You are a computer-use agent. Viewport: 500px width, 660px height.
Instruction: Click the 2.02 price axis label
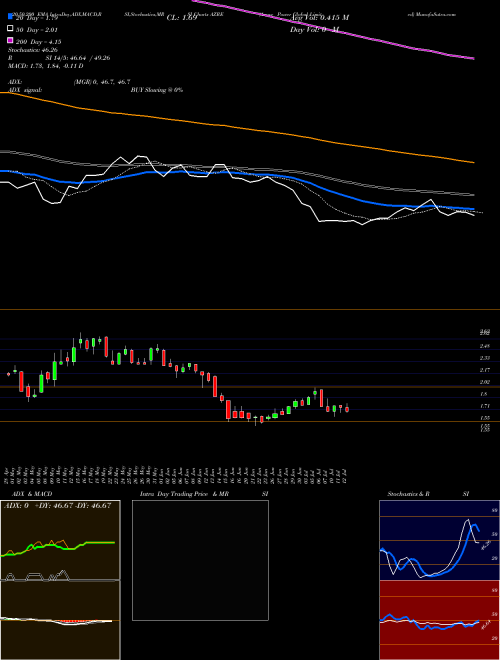pyautogui.click(x=484, y=382)
